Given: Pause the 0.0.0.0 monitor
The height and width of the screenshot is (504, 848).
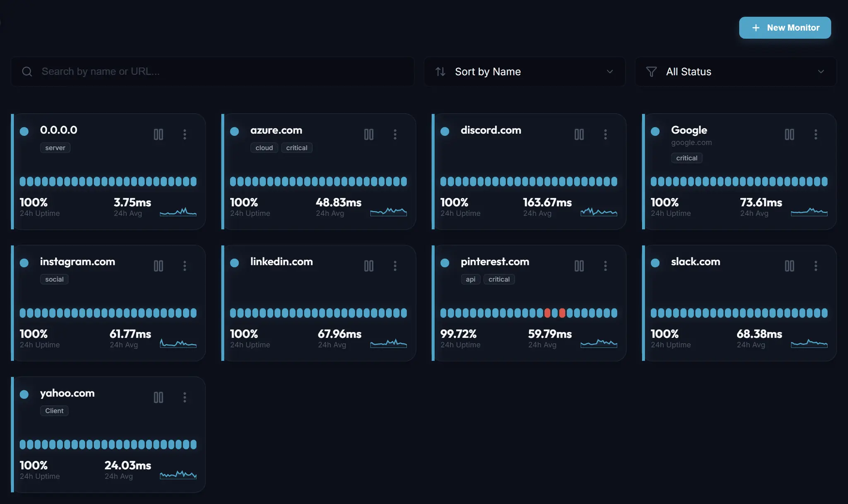Looking at the screenshot, I should tap(158, 134).
